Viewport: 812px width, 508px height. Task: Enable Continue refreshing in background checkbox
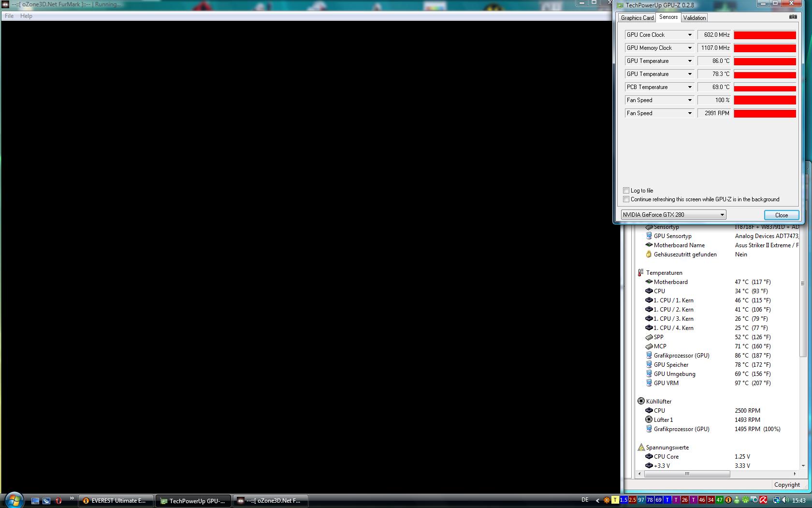(626, 199)
